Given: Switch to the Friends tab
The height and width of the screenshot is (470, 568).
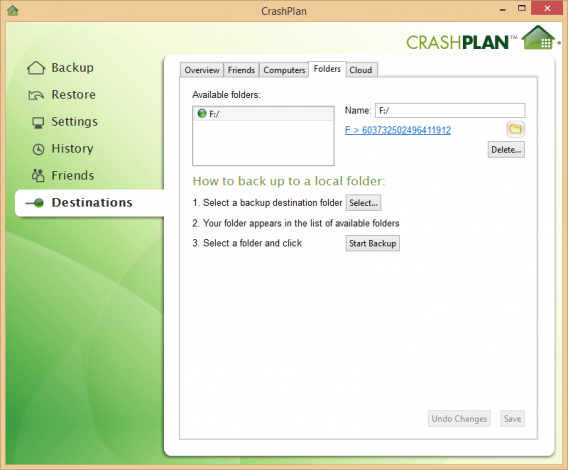Looking at the screenshot, I should click(x=241, y=70).
